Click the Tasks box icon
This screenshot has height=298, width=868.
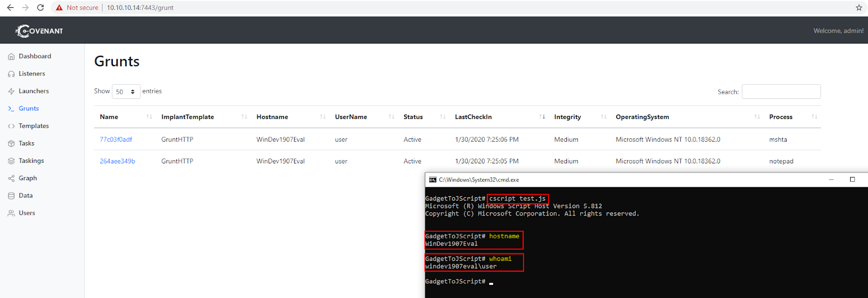[x=11, y=143]
